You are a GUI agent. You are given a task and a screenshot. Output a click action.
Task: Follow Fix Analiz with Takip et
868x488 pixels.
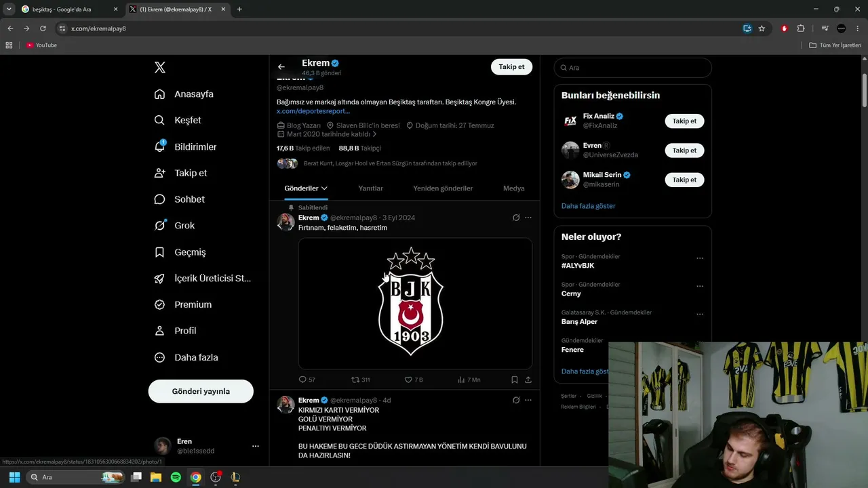pyautogui.click(x=684, y=121)
